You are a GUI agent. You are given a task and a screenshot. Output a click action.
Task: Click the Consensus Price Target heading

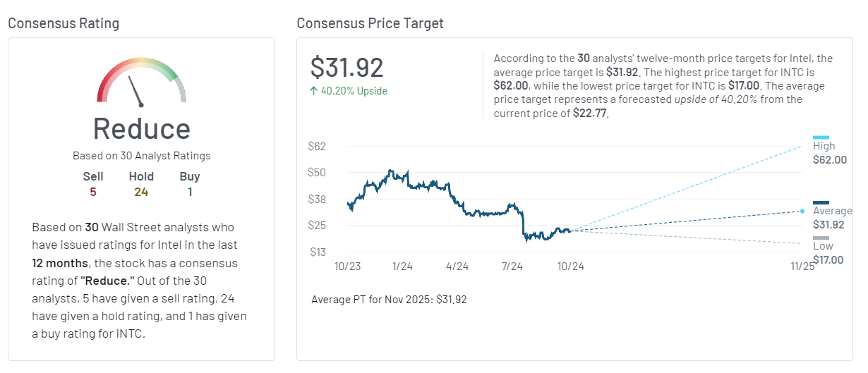point(370,23)
